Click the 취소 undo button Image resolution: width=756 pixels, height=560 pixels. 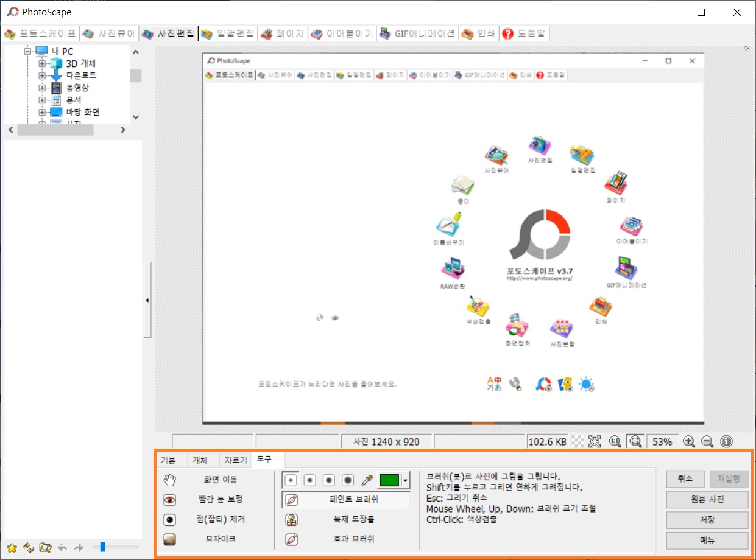[685, 478]
